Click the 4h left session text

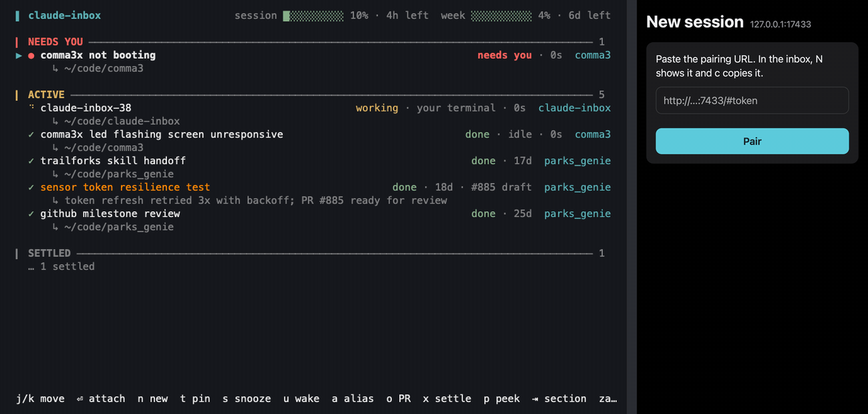tap(407, 15)
